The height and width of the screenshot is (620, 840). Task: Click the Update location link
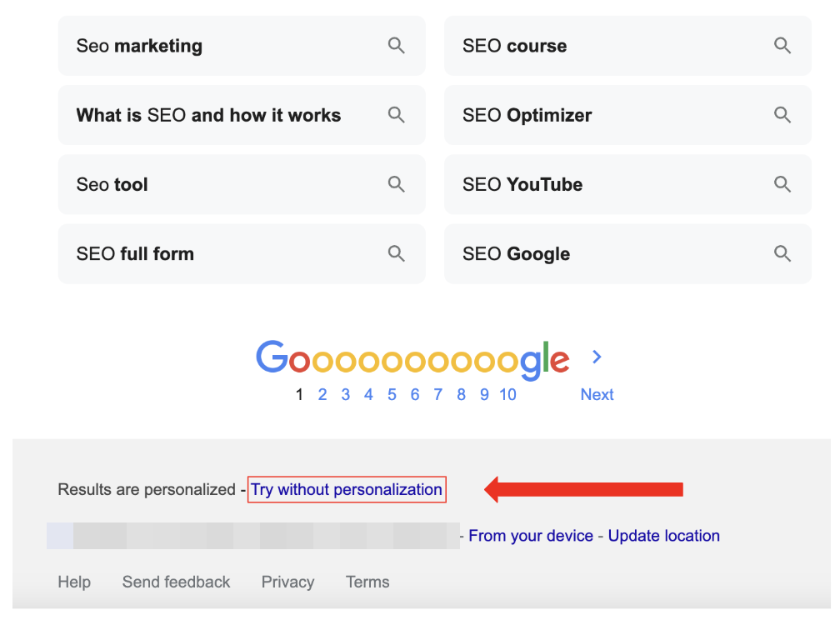pyautogui.click(x=663, y=536)
